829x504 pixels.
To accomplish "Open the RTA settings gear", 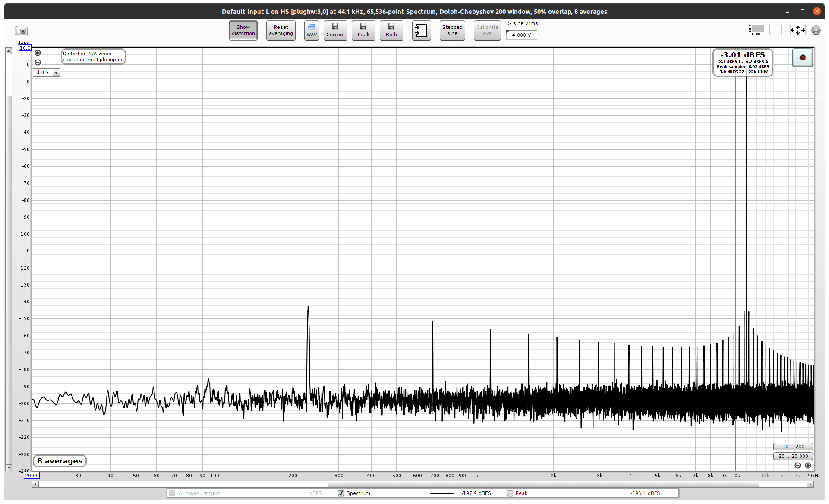I will click(x=816, y=30).
